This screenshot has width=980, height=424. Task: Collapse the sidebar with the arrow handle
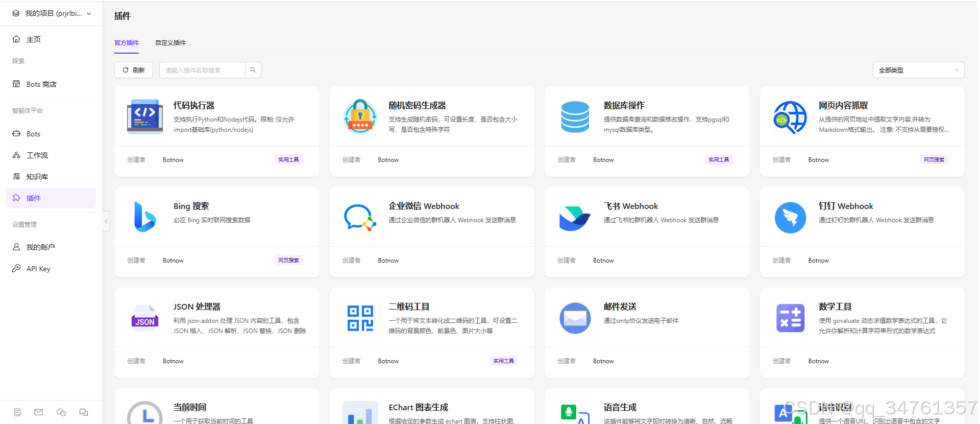(x=106, y=221)
